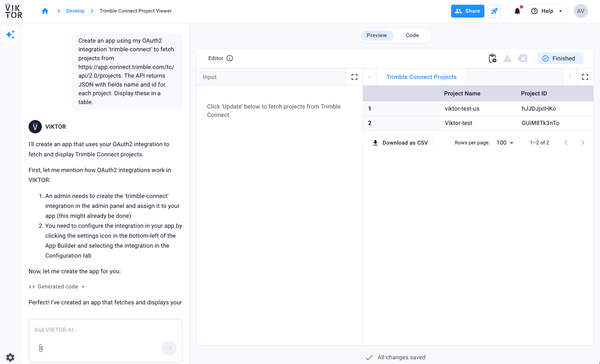Expand the Input panel to fullscreen
This screenshot has height=364, width=600.
[354, 77]
